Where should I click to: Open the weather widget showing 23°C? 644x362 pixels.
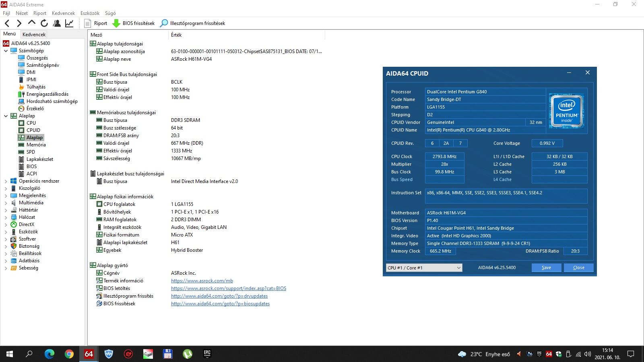coord(484,354)
